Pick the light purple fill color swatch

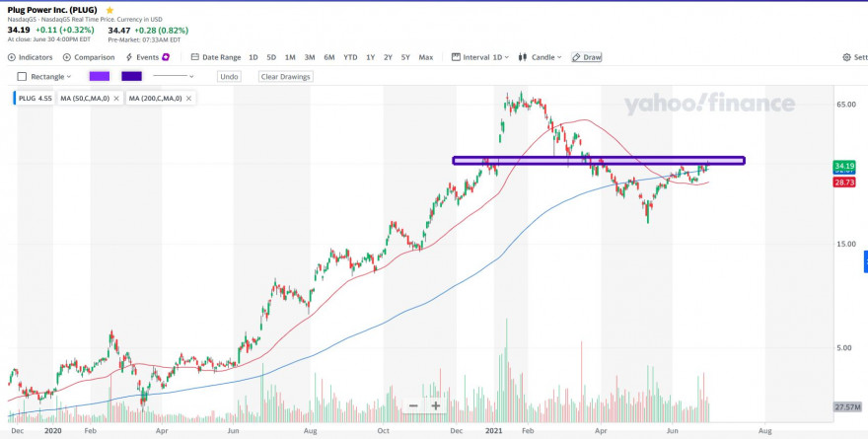99,76
